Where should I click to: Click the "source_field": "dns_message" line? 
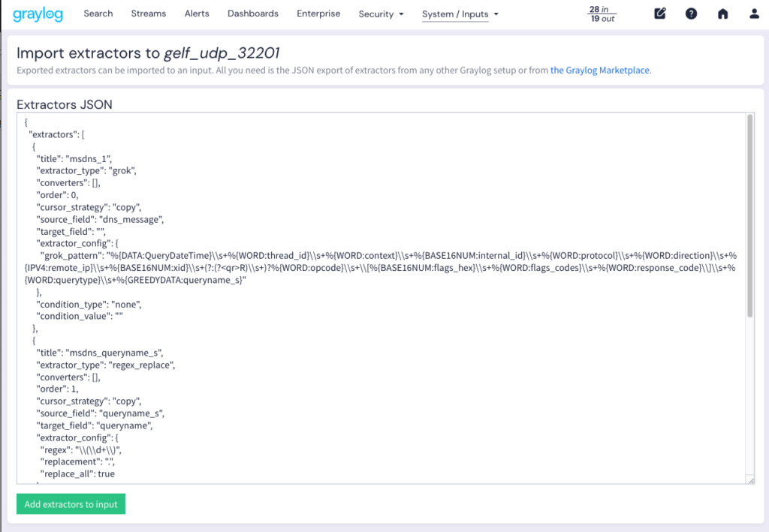(x=100, y=219)
